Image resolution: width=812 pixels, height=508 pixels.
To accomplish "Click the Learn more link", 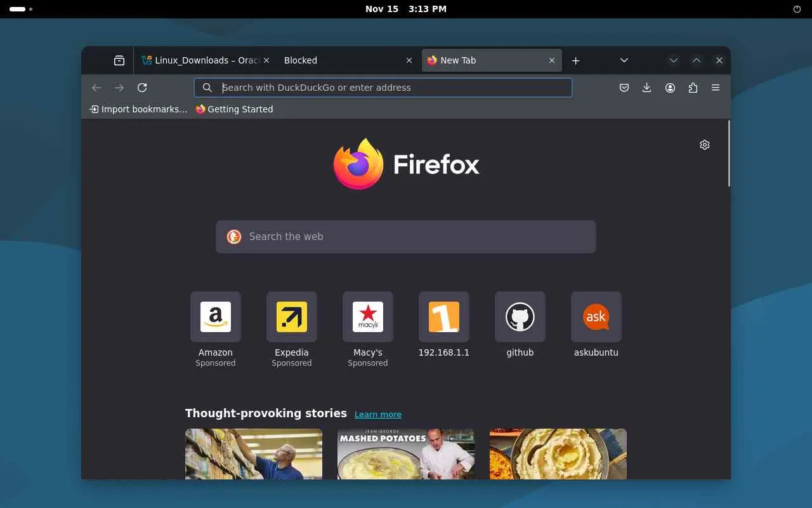I will 378,415.
